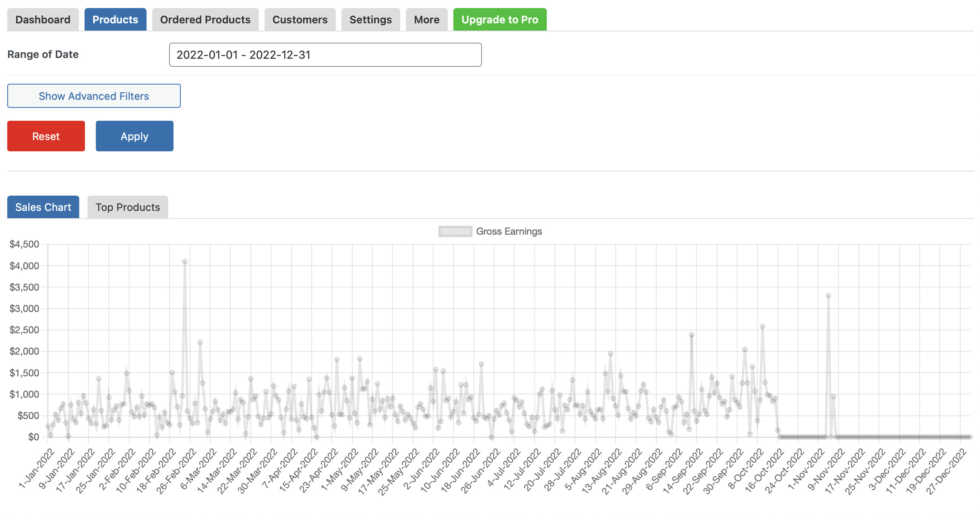Click the 4-Jul-2022 x-axis label
This screenshot has height=516, width=980.
504,468
